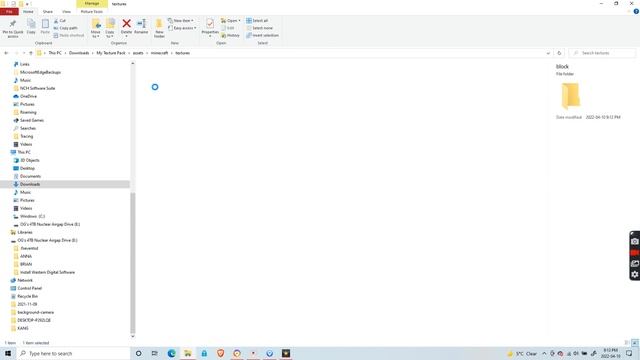Image resolution: width=640 pixels, height=360 pixels.
Task: Open Task View from the taskbar
Action: [x=155, y=353]
